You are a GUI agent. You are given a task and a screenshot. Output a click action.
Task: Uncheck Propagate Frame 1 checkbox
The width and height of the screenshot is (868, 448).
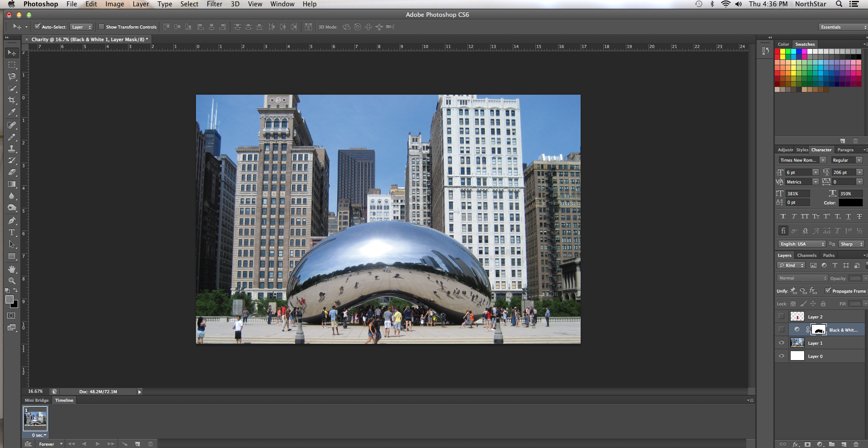828,291
